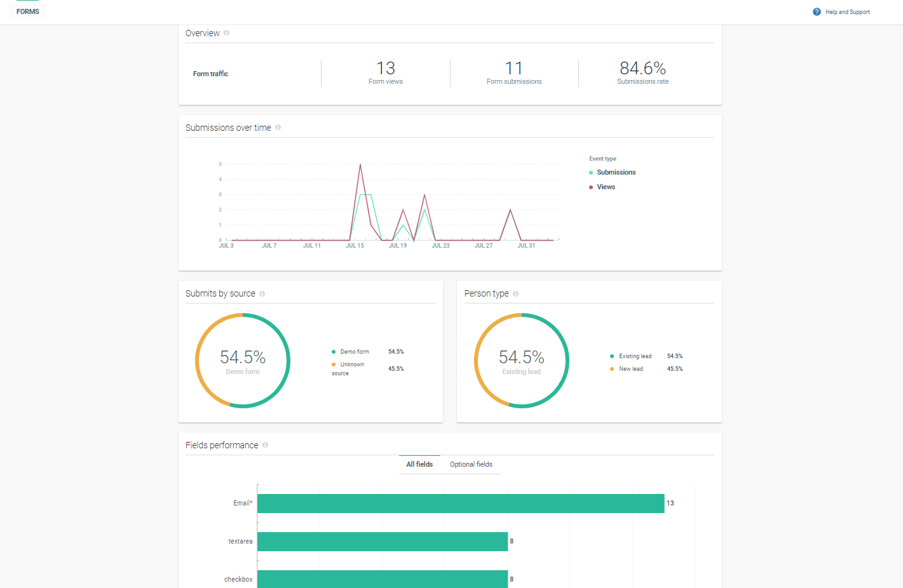Screen dimensions: 903x588
Task: Click info icon next to Overview heading
Action: pyautogui.click(x=226, y=33)
